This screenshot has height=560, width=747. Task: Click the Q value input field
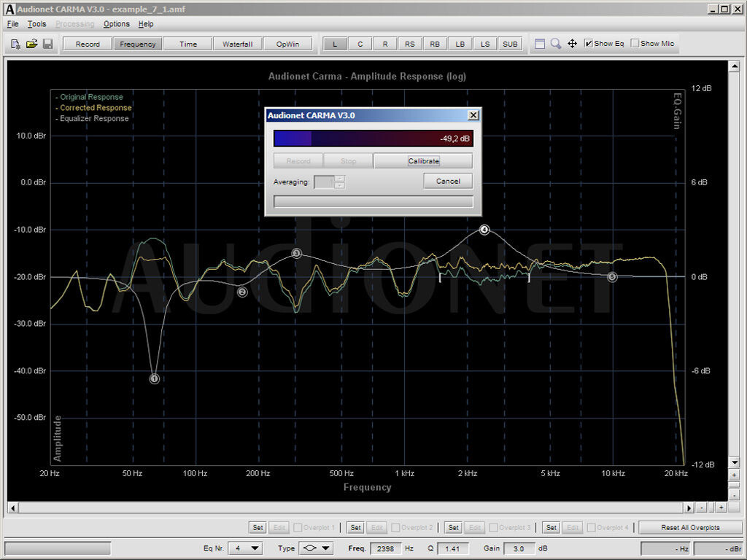(x=452, y=548)
